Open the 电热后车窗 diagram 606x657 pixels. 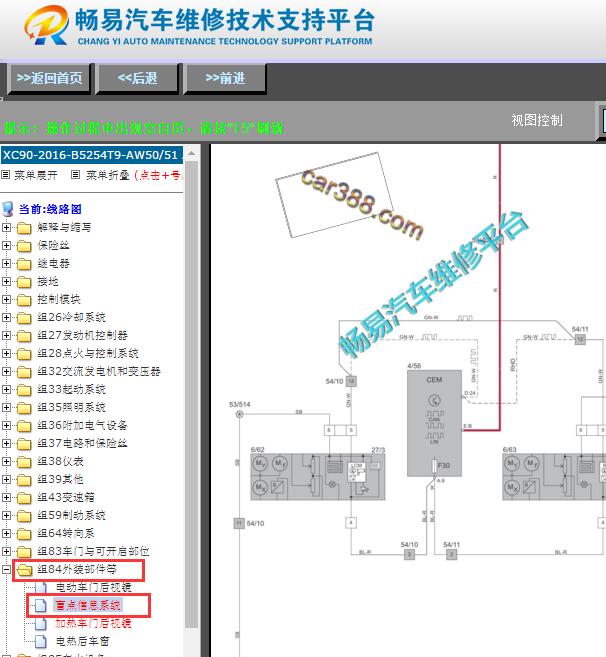coord(83,641)
